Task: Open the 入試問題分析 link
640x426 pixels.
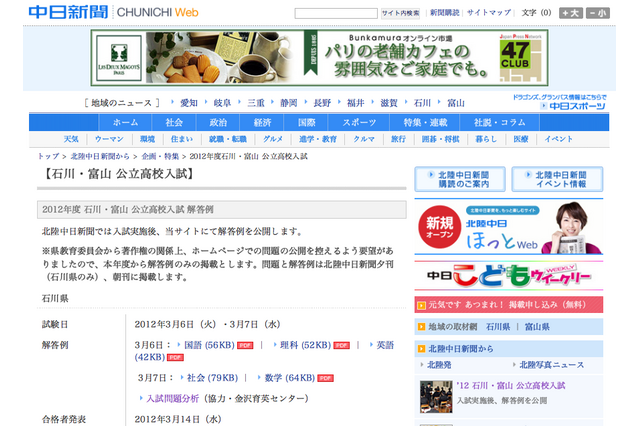Action: pyautogui.click(x=173, y=398)
